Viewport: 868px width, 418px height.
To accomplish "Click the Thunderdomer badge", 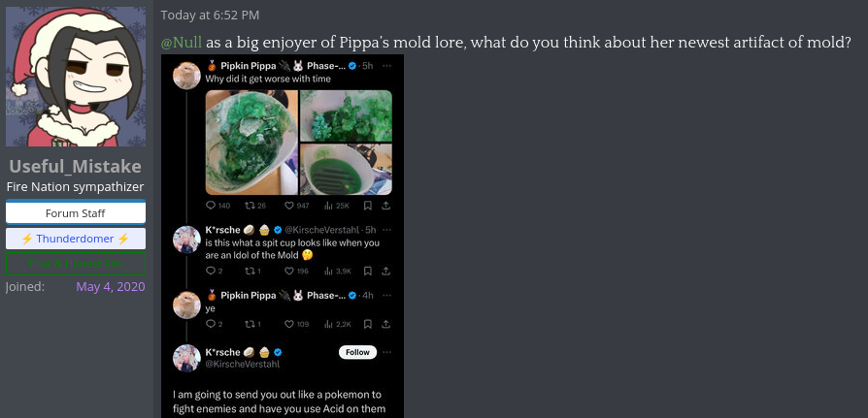I will click(x=76, y=239).
